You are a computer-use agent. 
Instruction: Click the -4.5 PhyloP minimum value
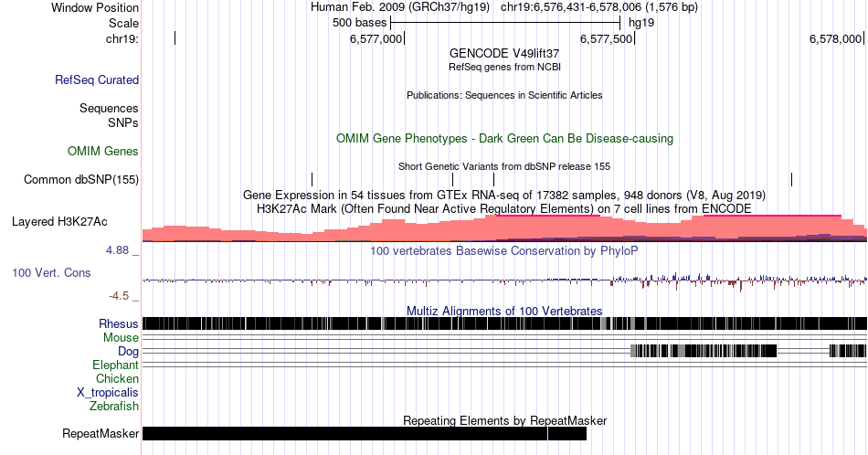coord(119,296)
